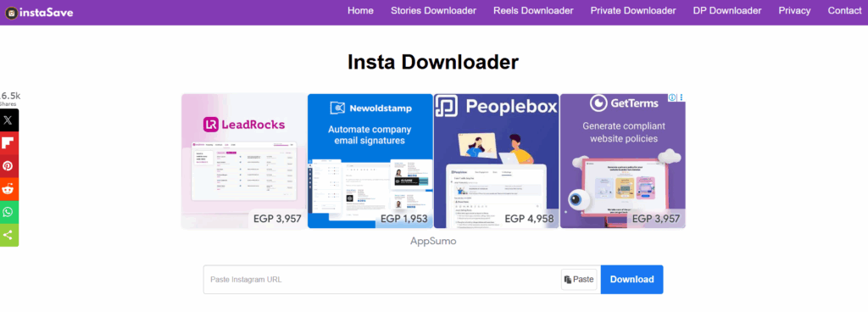The image size is (868, 312).
Task: Go to Reels Downloader page
Action: (534, 10)
